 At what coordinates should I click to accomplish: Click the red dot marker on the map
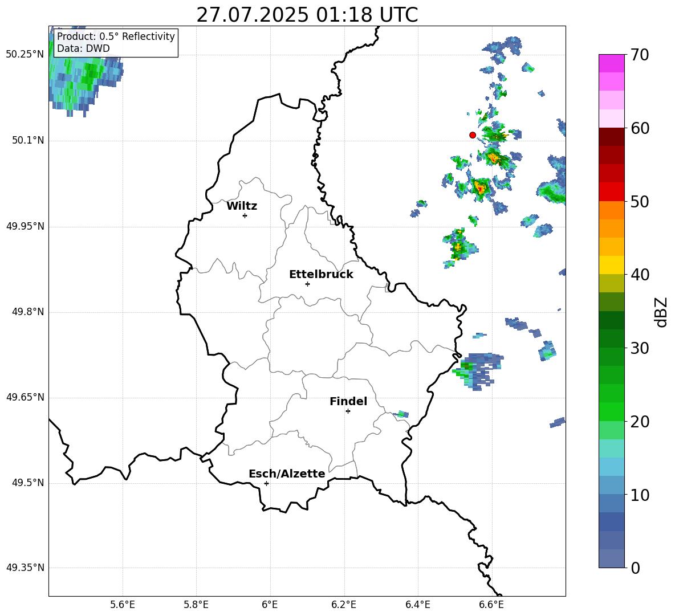point(473,135)
